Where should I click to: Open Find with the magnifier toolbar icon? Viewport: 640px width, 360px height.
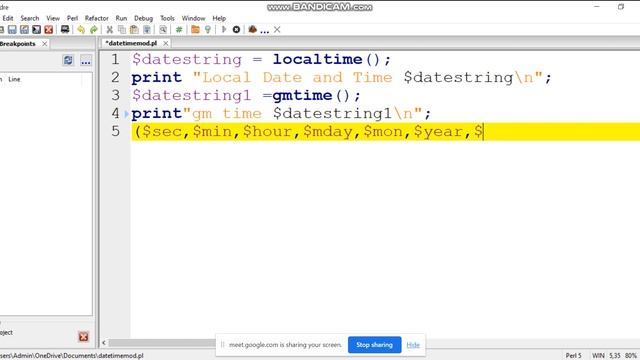163,29
